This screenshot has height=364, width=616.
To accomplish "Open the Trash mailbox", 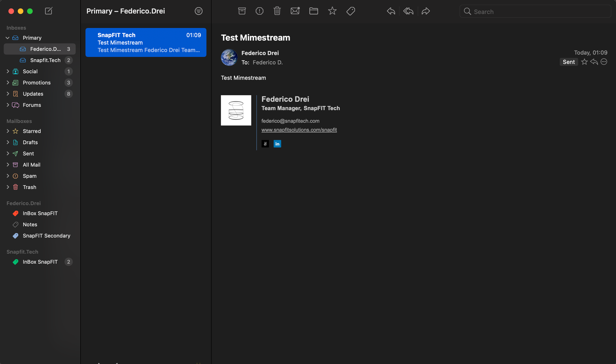I will (x=40, y=187).
